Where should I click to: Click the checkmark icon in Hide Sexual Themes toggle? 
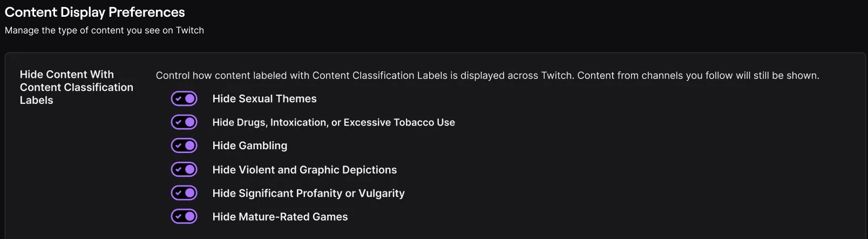tap(178, 98)
